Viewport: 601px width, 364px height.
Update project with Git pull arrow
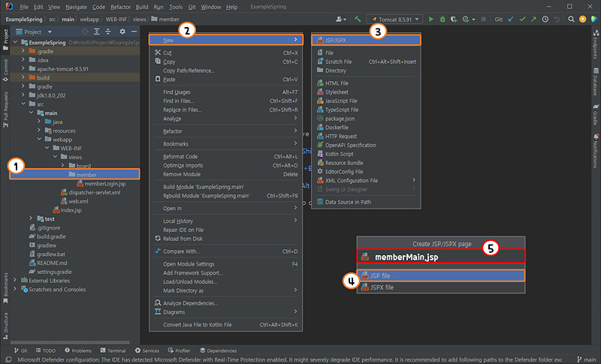(511, 19)
